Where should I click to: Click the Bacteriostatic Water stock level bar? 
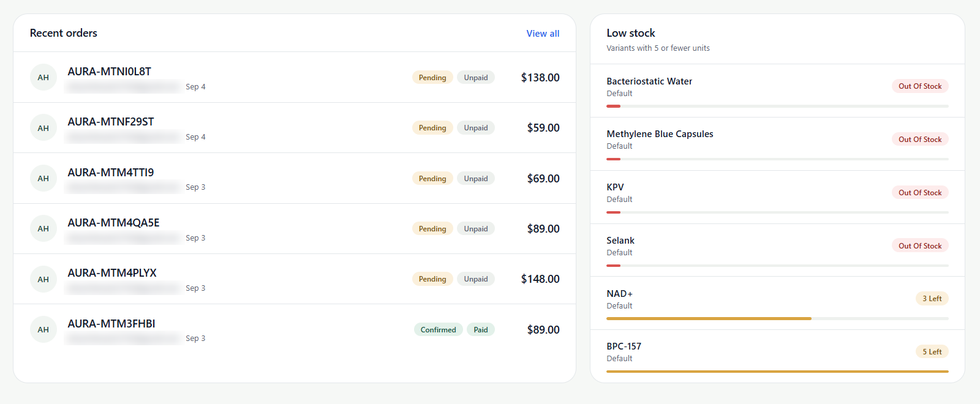coord(777,106)
